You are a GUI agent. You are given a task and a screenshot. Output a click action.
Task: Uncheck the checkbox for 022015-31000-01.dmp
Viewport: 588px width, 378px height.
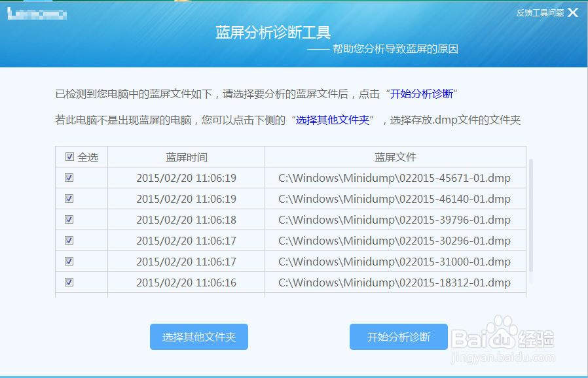(x=69, y=261)
